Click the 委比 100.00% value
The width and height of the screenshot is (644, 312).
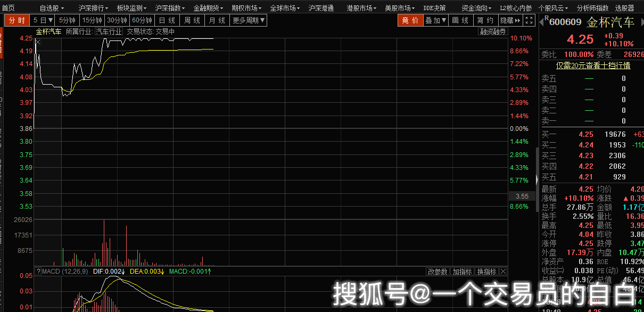tap(579, 54)
